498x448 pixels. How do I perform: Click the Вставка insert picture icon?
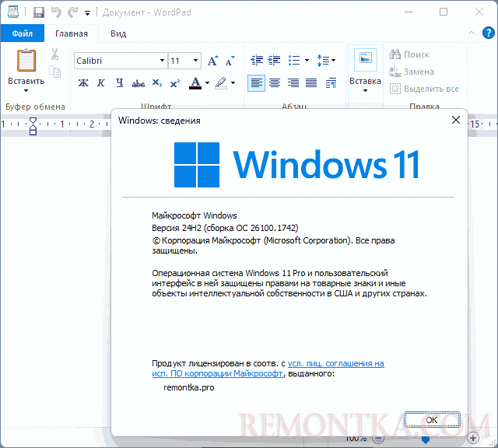[x=366, y=59]
